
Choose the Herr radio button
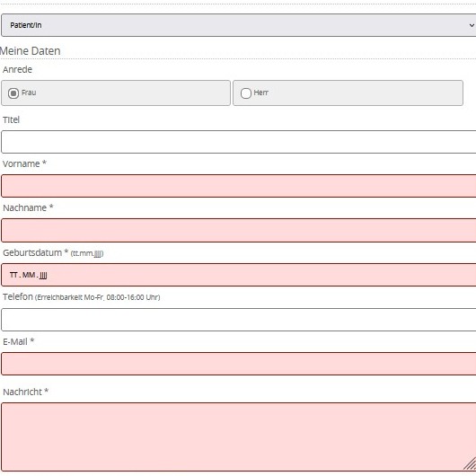point(246,93)
